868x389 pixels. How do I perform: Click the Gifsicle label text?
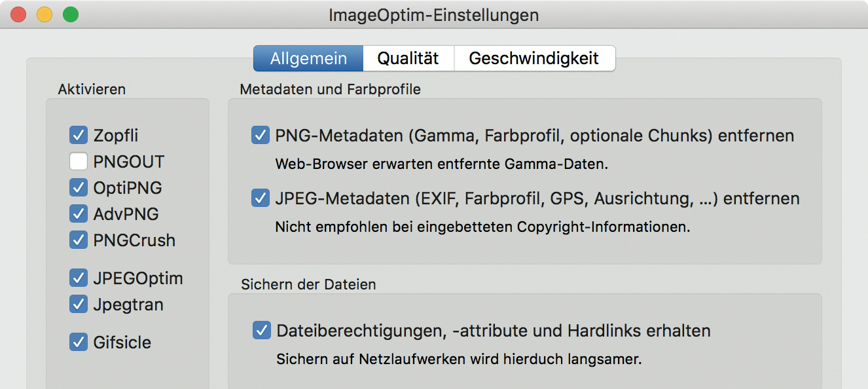122,343
